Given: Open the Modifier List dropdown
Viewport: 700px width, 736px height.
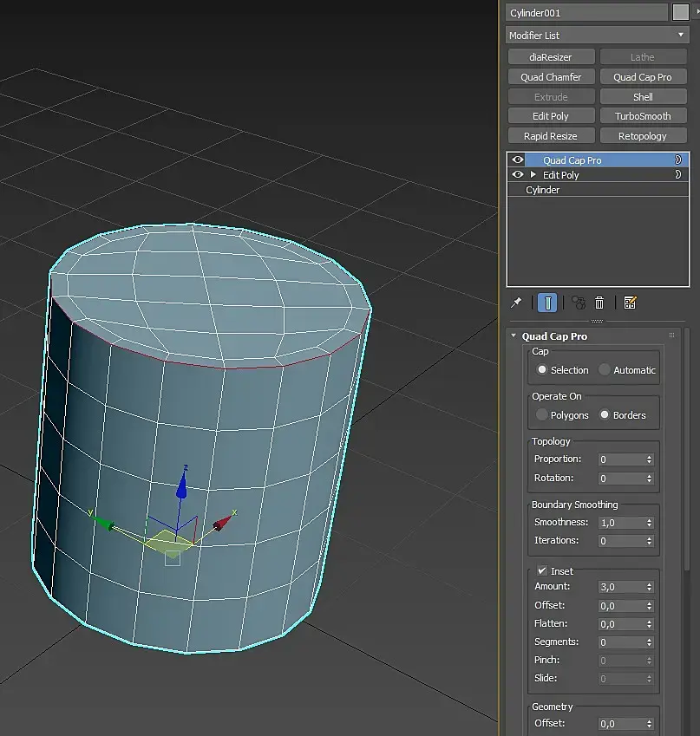Looking at the screenshot, I should pos(598,36).
